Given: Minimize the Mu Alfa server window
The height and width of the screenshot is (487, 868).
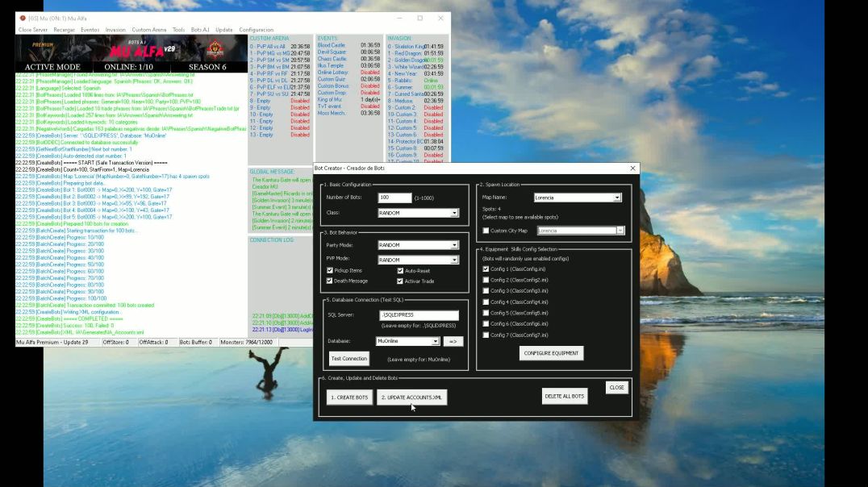Looking at the screenshot, I should coord(399,19).
